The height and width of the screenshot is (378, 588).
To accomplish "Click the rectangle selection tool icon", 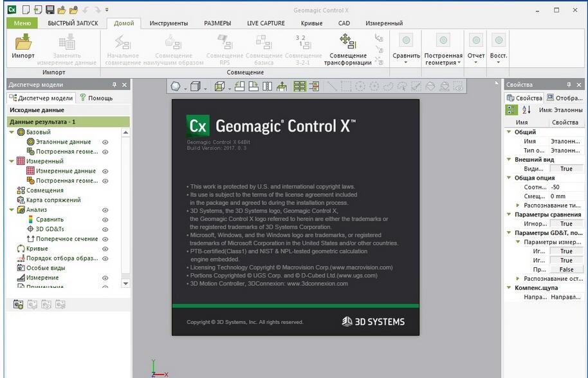I will [345, 87].
